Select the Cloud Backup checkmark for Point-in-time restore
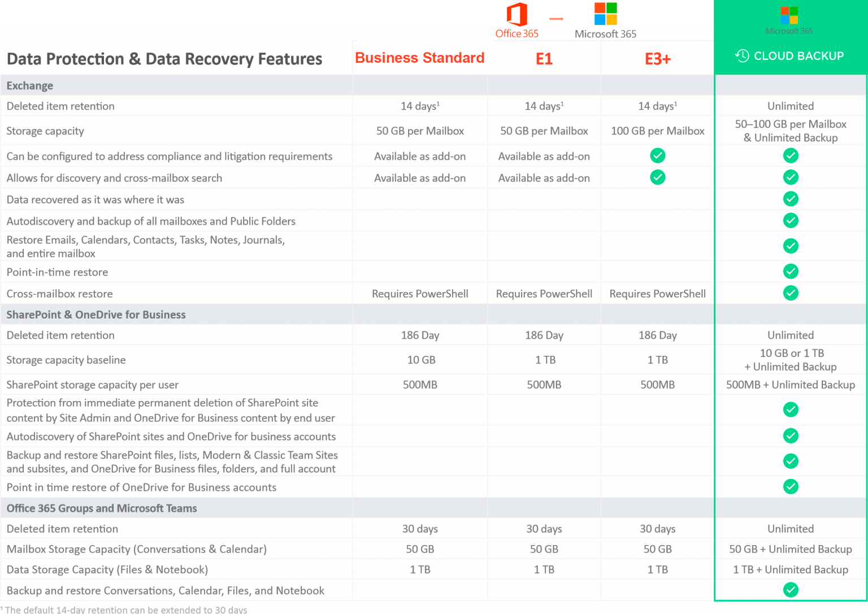This screenshot has width=868, height=614. [x=791, y=271]
